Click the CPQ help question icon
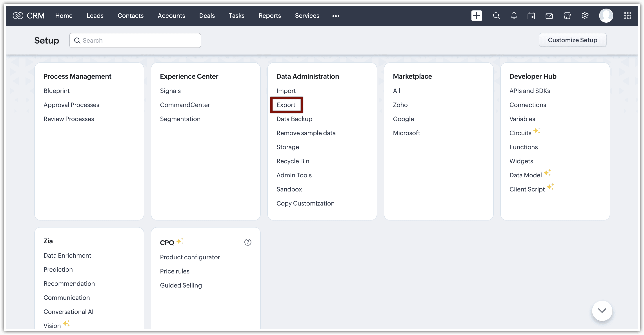 (x=247, y=242)
